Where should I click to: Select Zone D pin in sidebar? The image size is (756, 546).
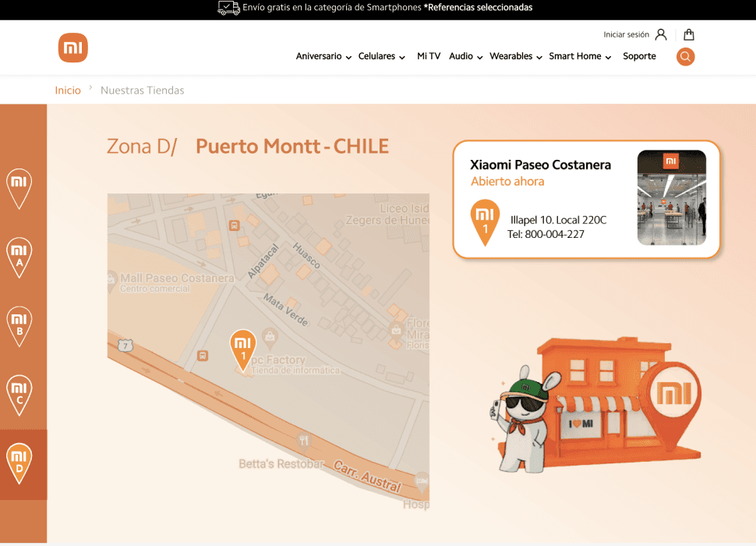(x=19, y=463)
